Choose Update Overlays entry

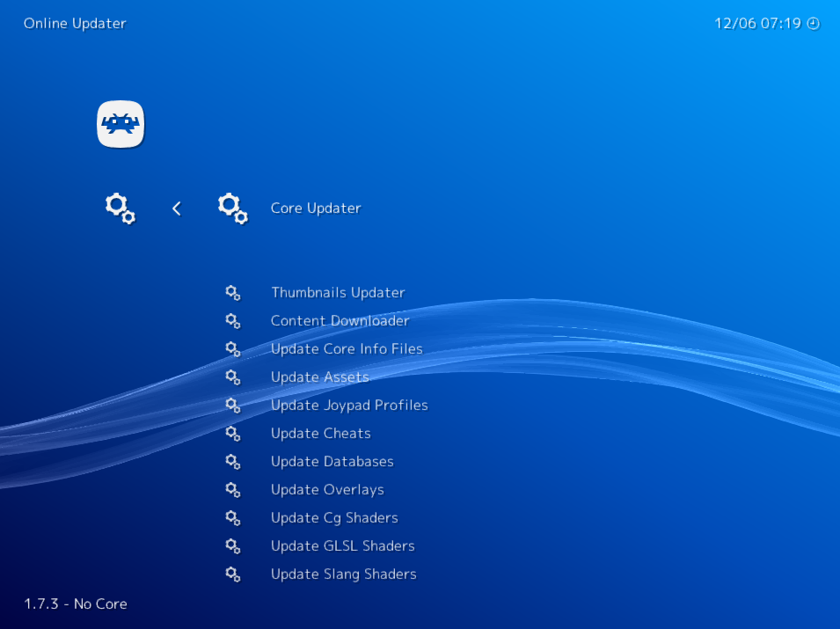(x=327, y=490)
